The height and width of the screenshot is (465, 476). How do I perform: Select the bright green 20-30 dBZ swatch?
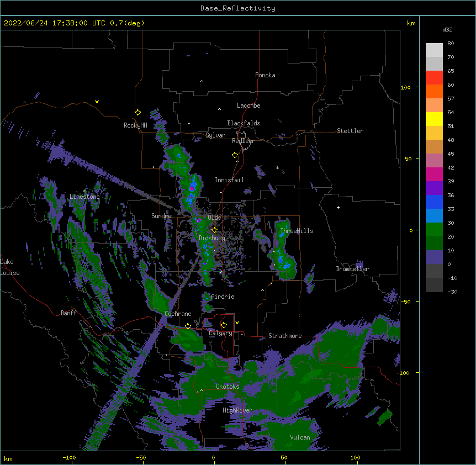click(x=434, y=230)
